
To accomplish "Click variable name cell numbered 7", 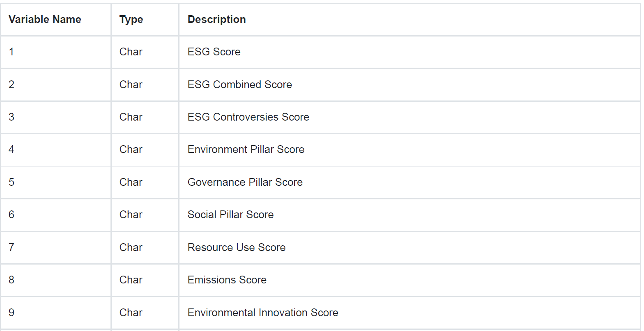I will 11,247.
